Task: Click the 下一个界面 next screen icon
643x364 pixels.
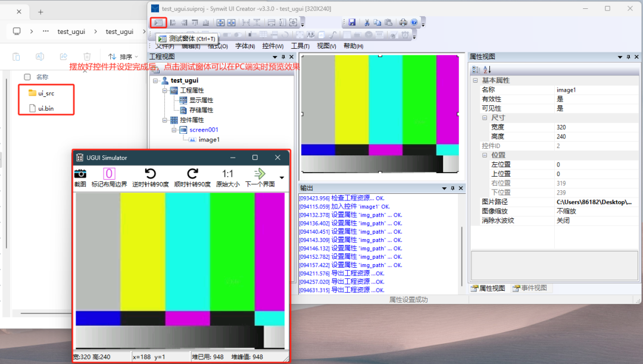Action: [259, 174]
